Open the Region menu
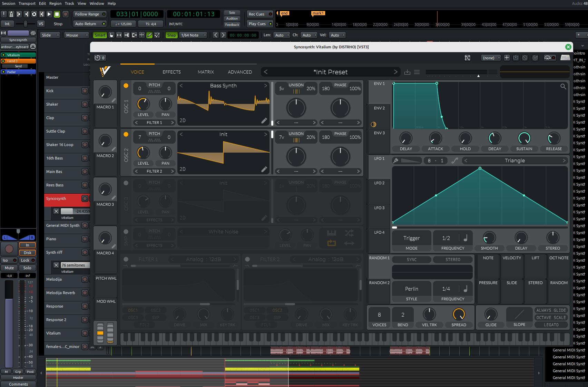Image resolution: width=588 pixels, height=387 pixels. pos(55,3)
